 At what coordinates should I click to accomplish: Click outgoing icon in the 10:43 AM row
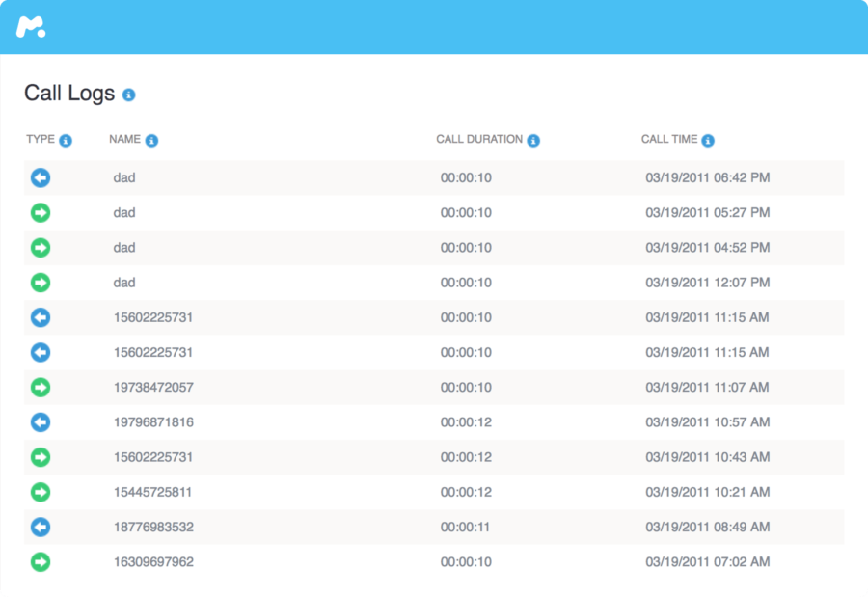click(41, 457)
